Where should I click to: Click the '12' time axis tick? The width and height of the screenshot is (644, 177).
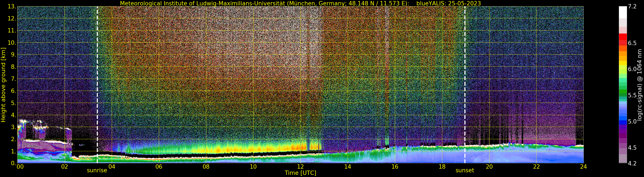point(300,167)
